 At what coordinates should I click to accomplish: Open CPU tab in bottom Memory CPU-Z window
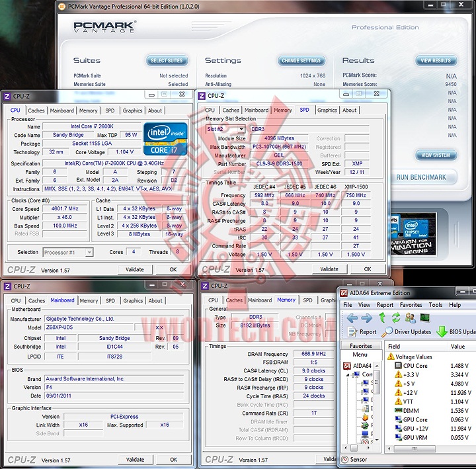213,300
